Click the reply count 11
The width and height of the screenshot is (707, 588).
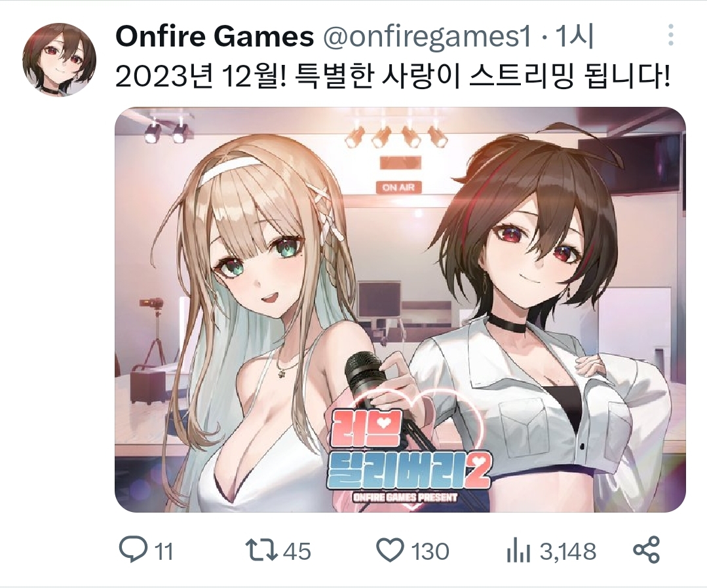(x=164, y=551)
